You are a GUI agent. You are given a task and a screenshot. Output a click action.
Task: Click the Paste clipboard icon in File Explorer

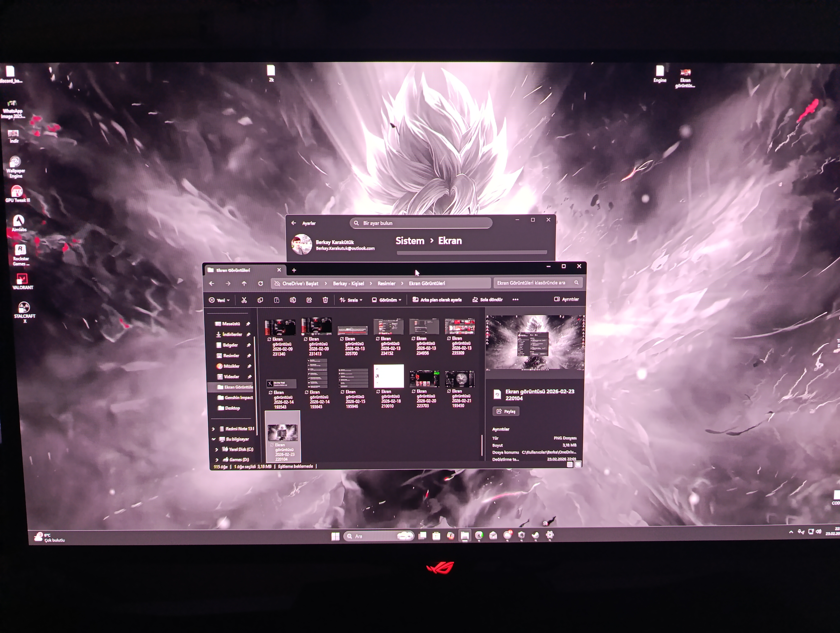point(277,300)
